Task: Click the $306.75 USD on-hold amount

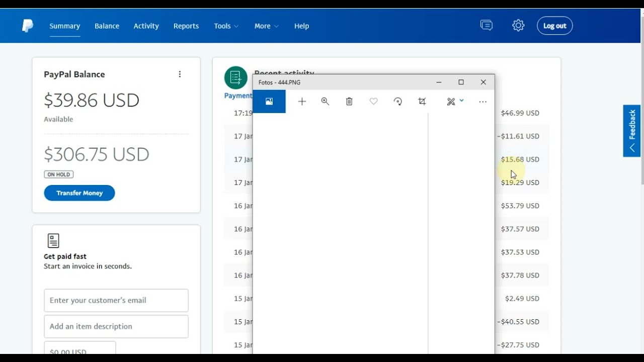Action: 97,154
